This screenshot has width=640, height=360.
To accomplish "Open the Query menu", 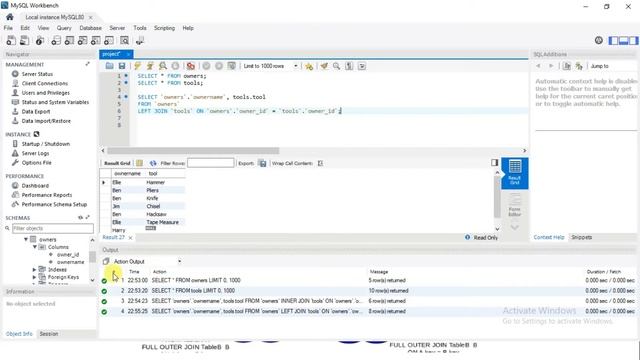I will pos(64,28).
